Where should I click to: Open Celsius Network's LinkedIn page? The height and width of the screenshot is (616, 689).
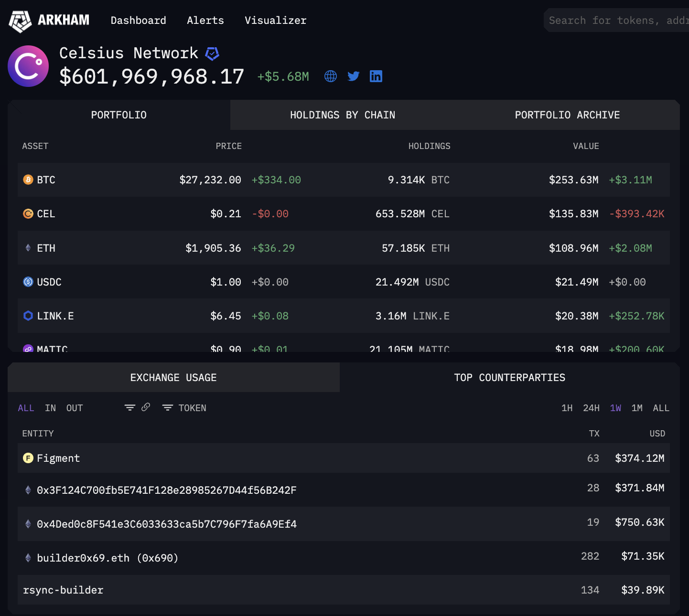click(x=376, y=76)
